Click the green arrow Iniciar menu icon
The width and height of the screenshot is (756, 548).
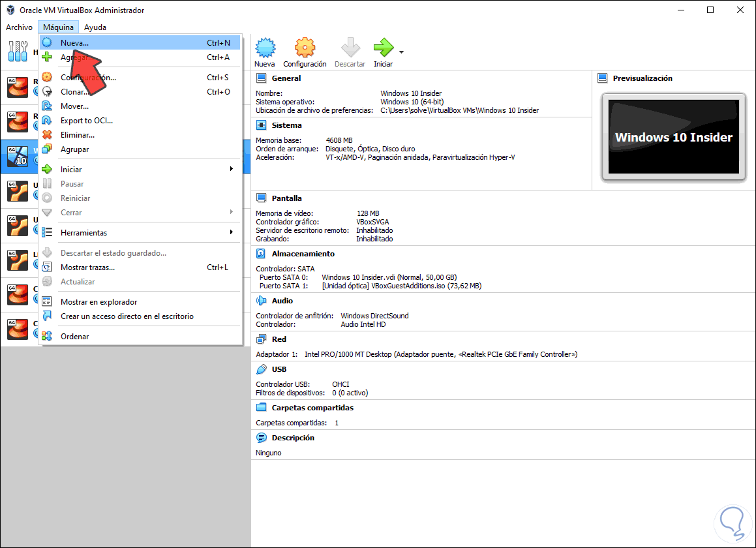click(47, 170)
